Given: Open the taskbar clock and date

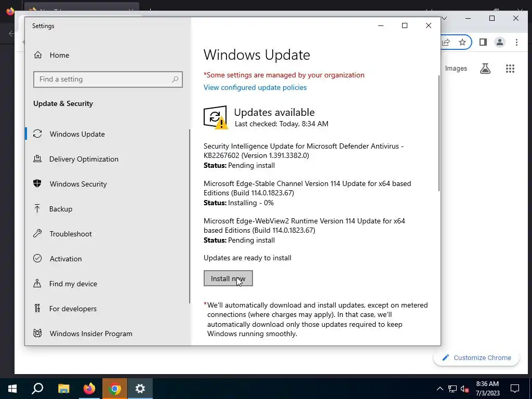Looking at the screenshot, I should click(x=487, y=389).
